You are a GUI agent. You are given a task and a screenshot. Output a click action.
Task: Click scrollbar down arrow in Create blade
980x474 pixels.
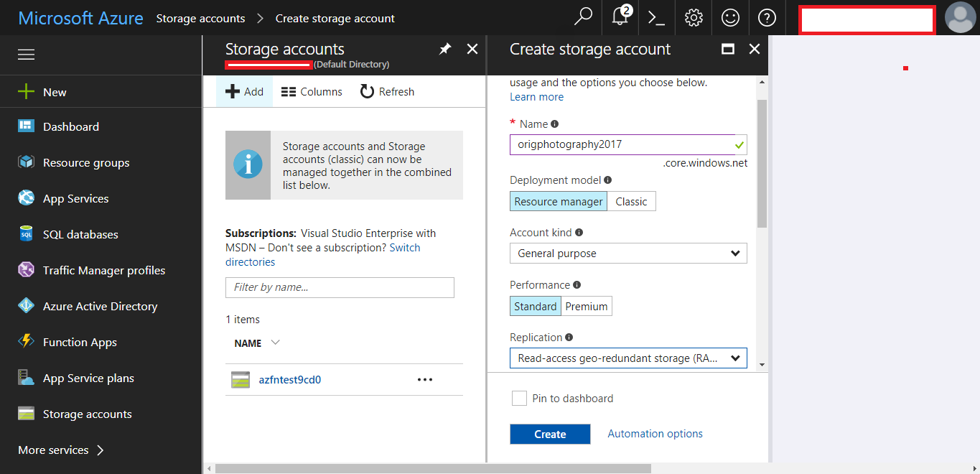pos(762,364)
